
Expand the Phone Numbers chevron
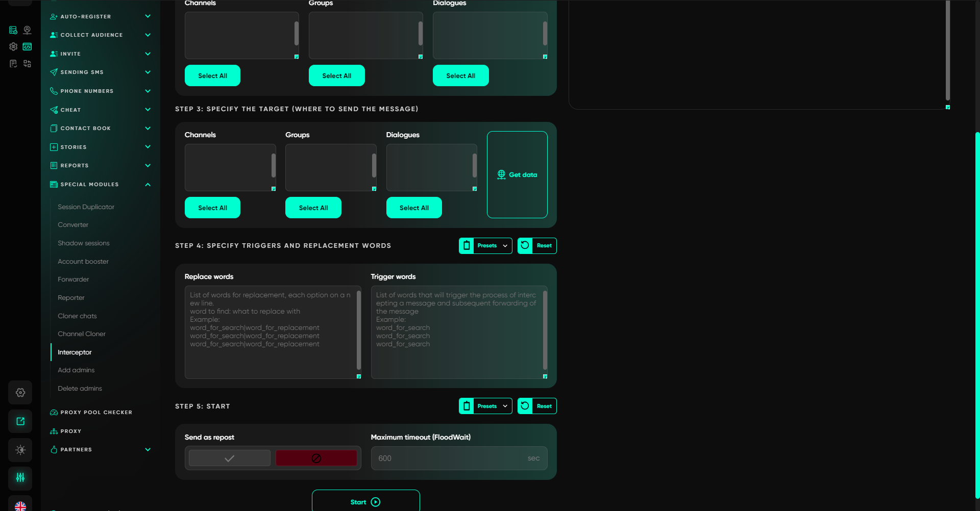[x=148, y=91]
